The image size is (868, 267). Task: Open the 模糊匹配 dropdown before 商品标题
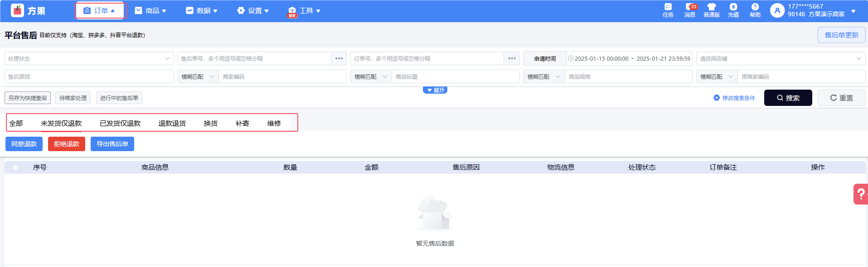(x=370, y=76)
